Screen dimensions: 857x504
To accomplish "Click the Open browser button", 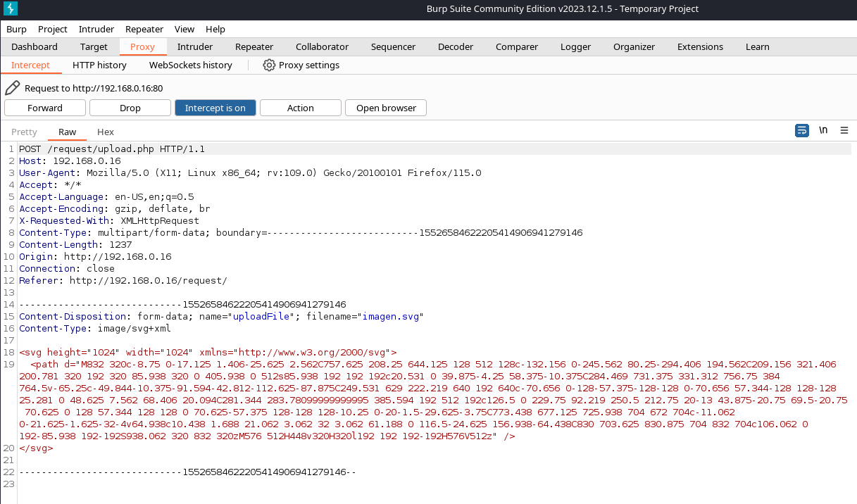I will [x=386, y=108].
